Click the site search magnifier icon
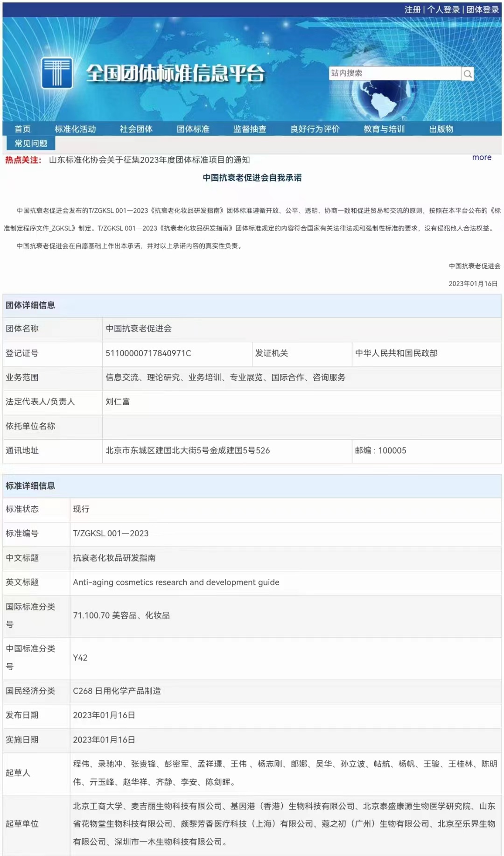 (x=468, y=74)
